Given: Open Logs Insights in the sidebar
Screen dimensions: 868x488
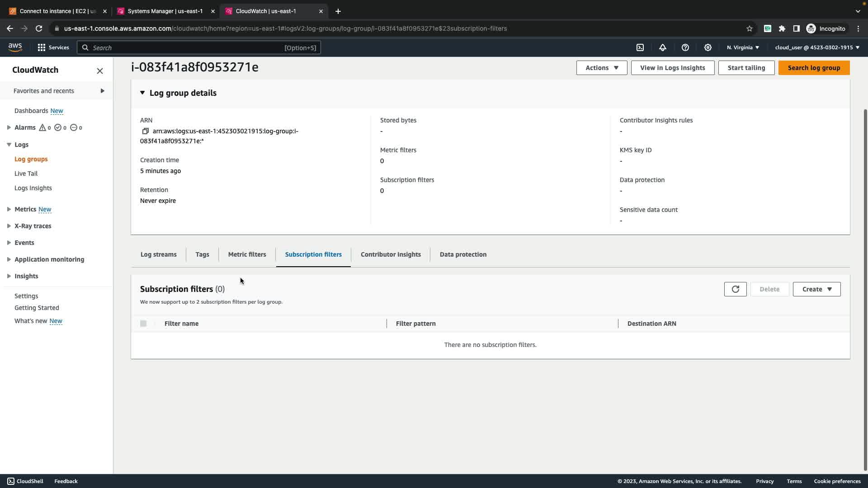Looking at the screenshot, I should point(33,188).
